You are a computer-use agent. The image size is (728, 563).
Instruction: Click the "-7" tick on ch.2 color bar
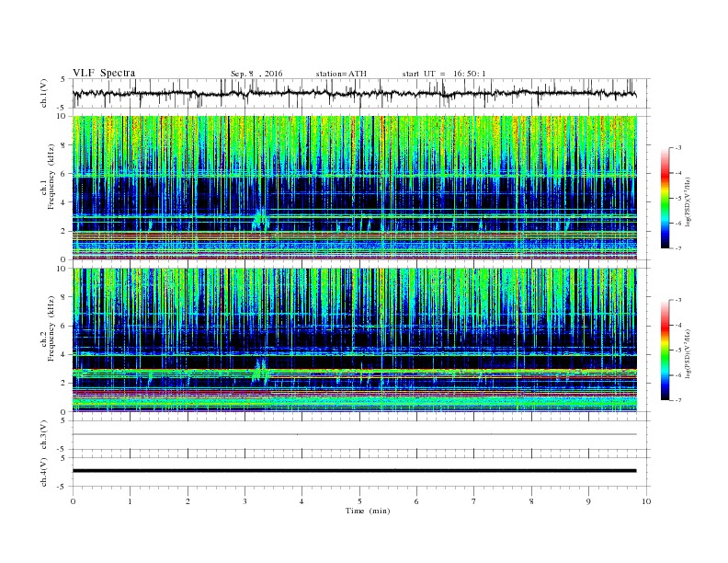click(x=678, y=400)
